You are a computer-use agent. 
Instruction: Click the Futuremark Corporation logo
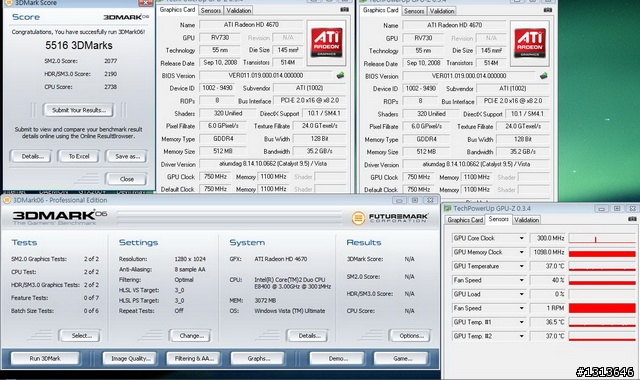(x=390, y=218)
